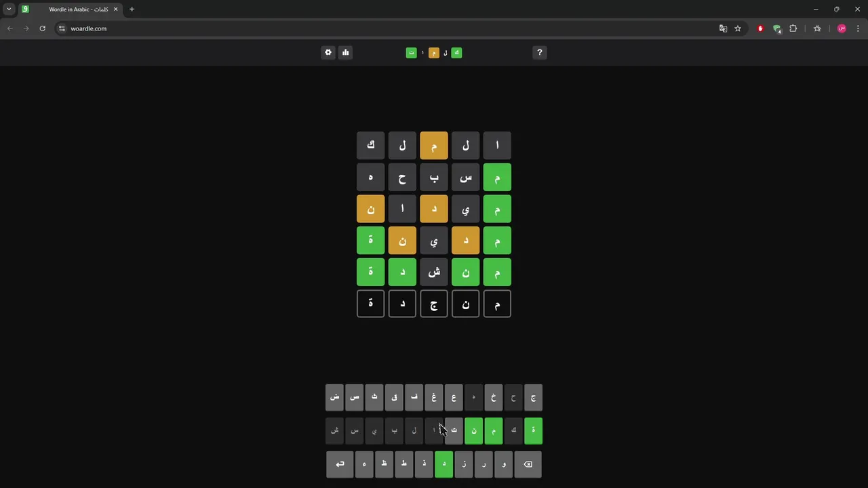Tap the ث key
Viewport: 868px width, 488px height.
point(374,397)
